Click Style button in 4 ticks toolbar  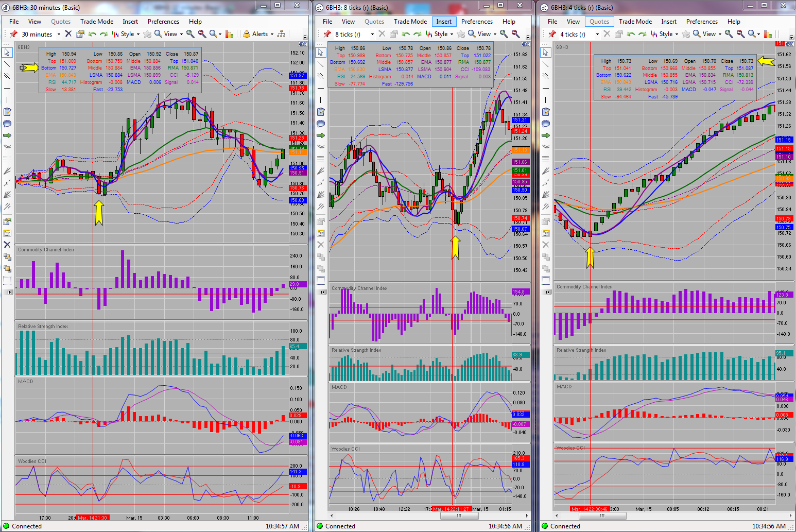[661, 34]
